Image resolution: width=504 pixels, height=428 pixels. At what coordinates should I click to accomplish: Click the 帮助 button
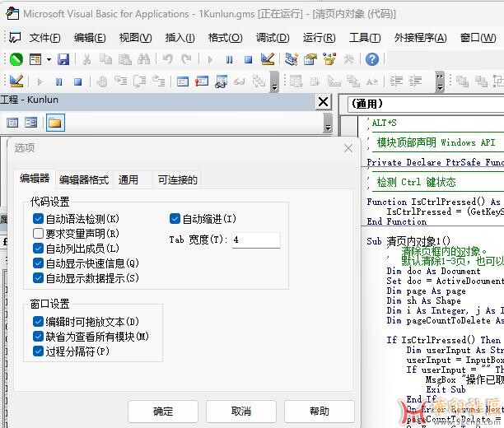click(x=320, y=411)
